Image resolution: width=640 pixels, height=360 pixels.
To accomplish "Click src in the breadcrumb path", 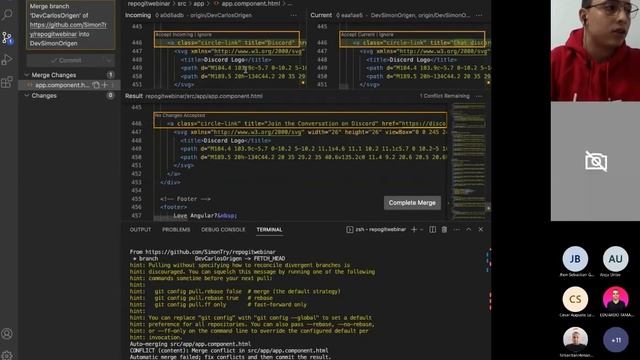I will pyautogui.click(x=182, y=3).
